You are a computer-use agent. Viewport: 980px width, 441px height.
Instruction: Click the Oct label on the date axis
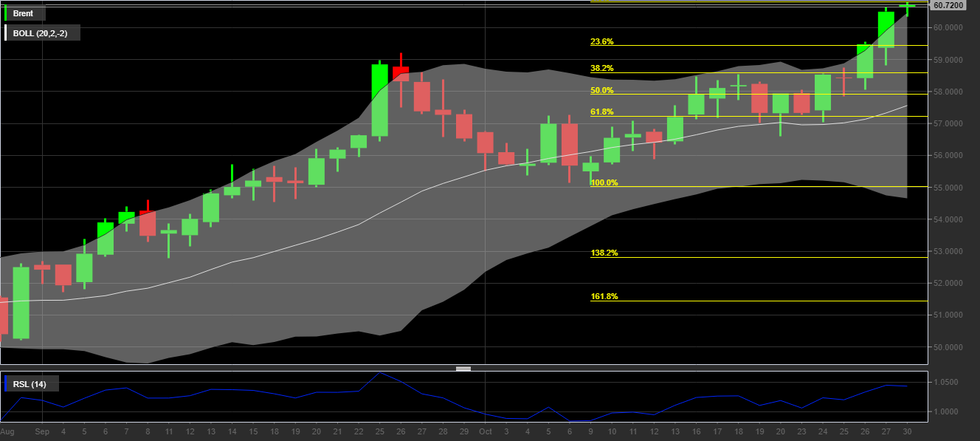485,431
